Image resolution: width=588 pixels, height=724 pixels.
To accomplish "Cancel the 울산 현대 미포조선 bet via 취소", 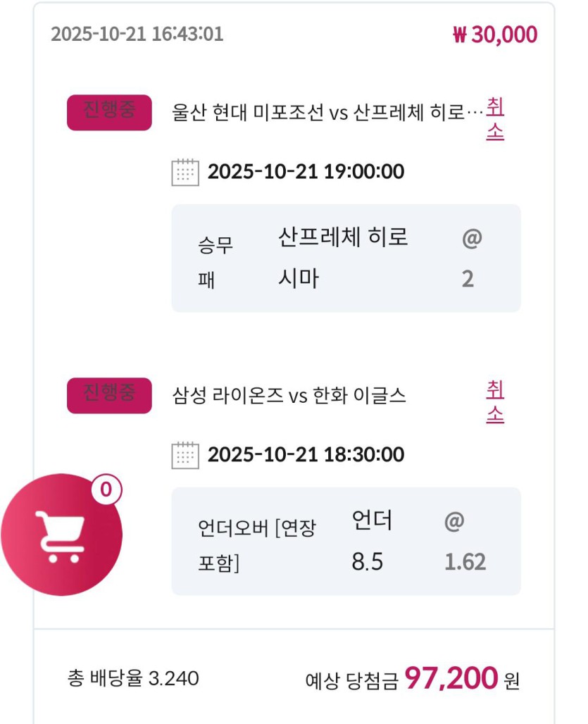I will tap(495, 119).
